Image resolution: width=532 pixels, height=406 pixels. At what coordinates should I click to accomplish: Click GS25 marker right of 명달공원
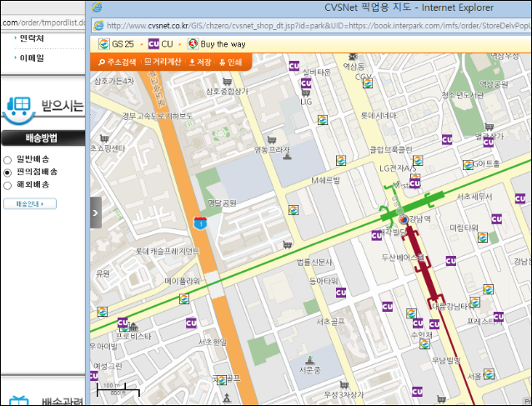[x=294, y=210]
